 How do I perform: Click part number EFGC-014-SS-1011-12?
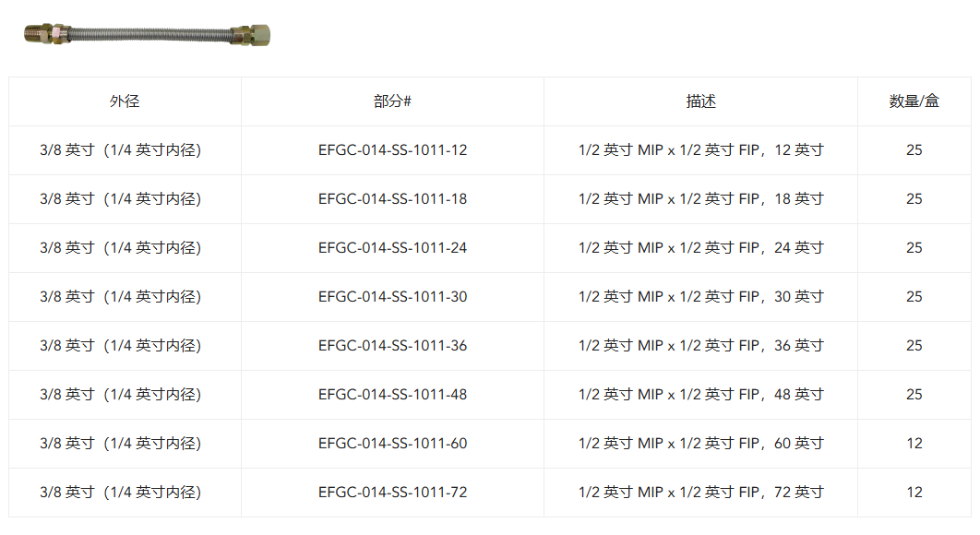tap(392, 150)
